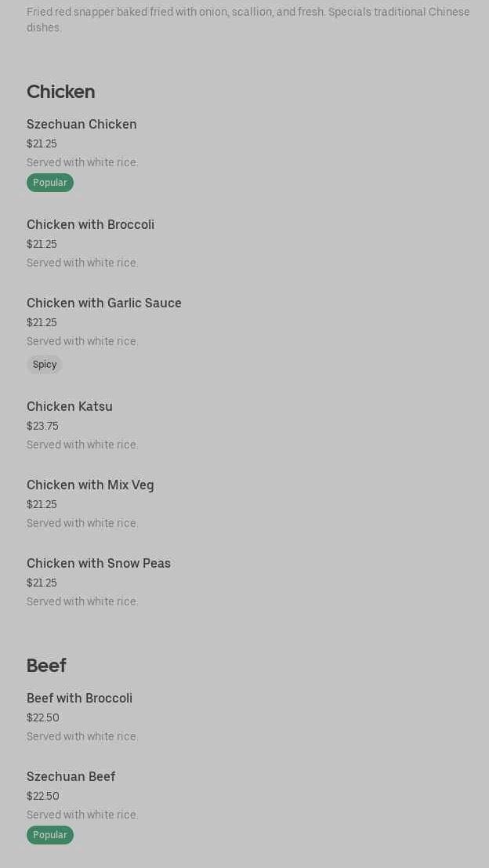This screenshot has width=489, height=868.
Task: Open the Szechuan Chicken menu item
Action: [81, 125]
